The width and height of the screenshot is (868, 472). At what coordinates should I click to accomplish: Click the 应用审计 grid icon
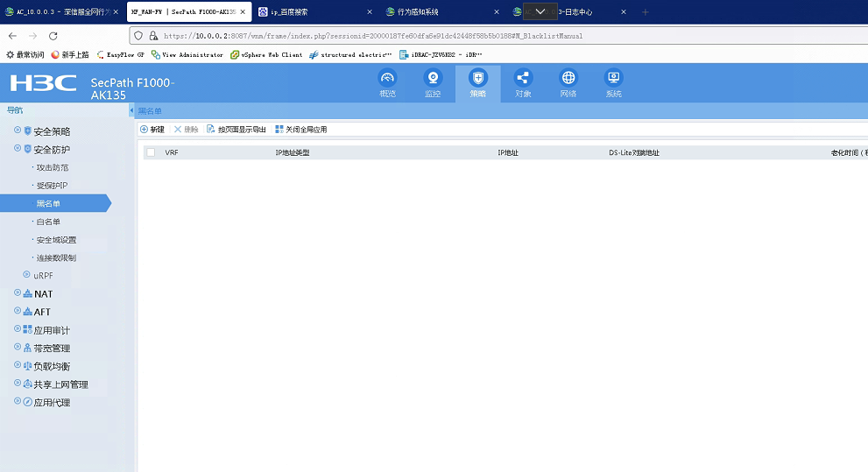tap(28, 329)
